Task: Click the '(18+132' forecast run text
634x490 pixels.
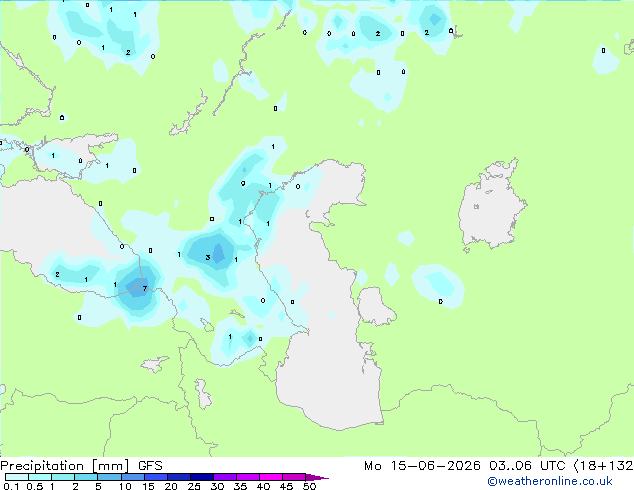Action: click(x=603, y=466)
